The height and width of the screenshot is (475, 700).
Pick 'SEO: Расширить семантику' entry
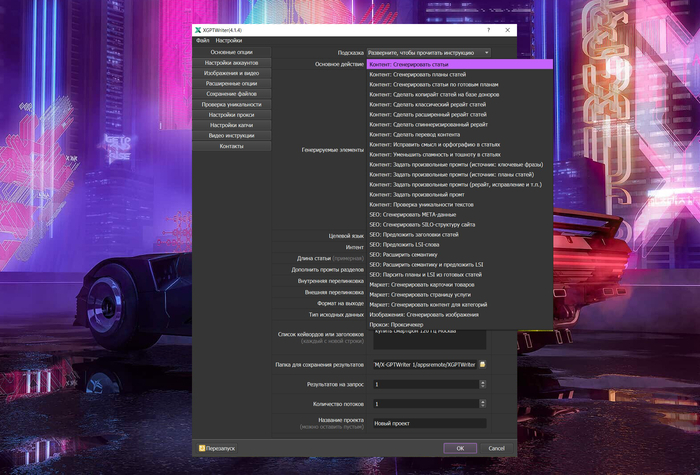click(x=460, y=254)
